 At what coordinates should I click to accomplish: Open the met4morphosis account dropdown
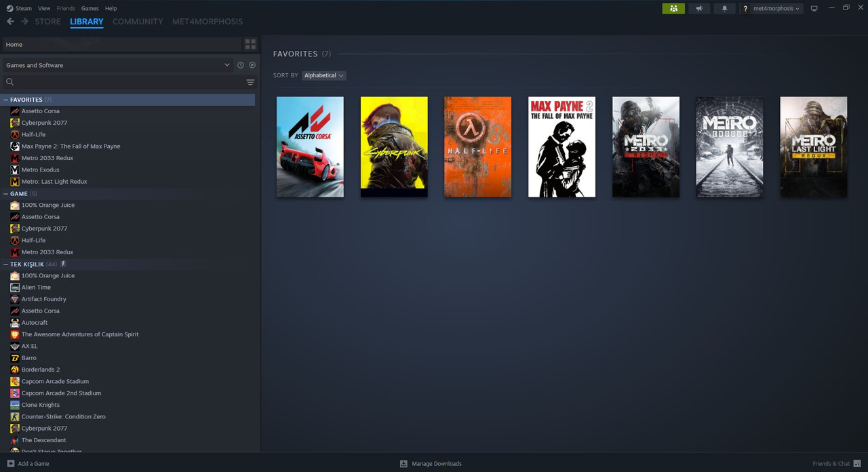776,8
